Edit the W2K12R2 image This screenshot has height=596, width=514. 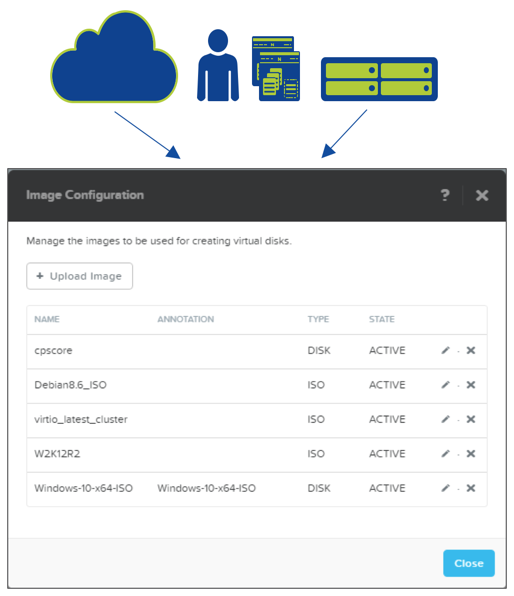tap(445, 453)
